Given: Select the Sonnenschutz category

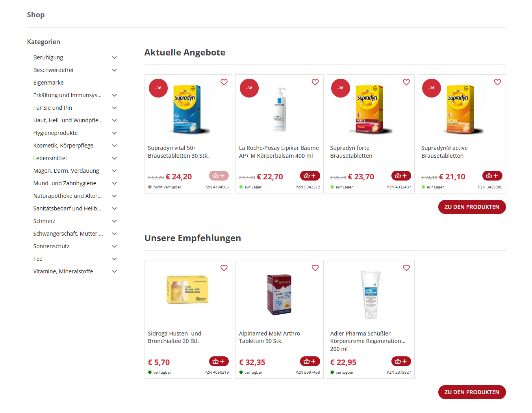Looking at the screenshot, I should (x=52, y=246).
